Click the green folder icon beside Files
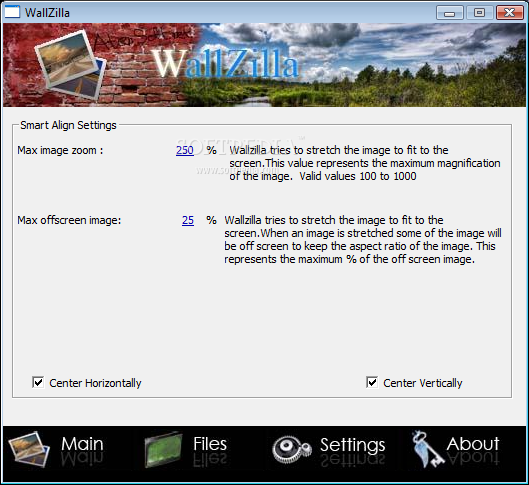This screenshot has width=529, height=485. point(163,450)
